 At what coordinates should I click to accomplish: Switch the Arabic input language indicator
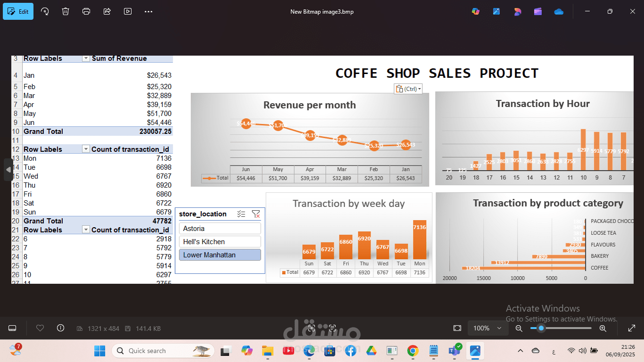(553, 351)
